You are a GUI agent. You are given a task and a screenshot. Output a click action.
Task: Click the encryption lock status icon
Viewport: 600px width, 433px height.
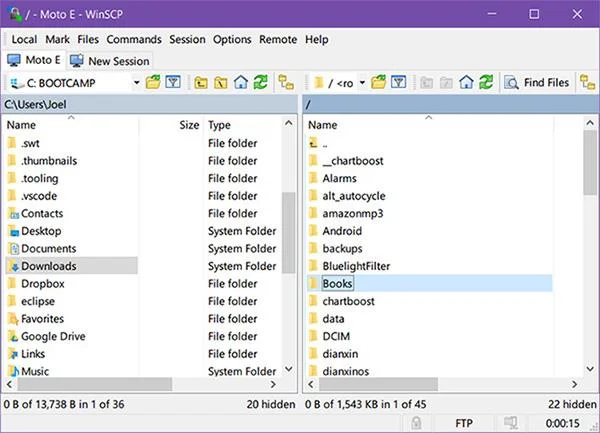pos(416,423)
